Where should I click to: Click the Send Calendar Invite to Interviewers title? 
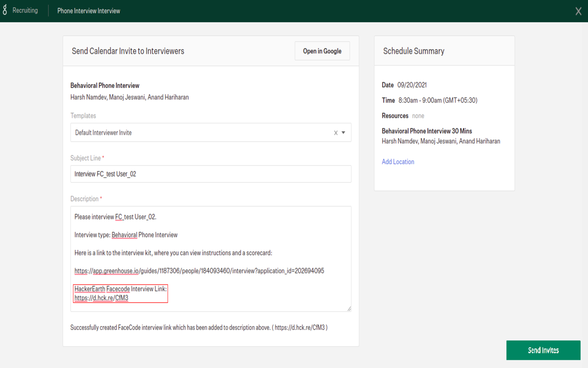(x=128, y=51)
